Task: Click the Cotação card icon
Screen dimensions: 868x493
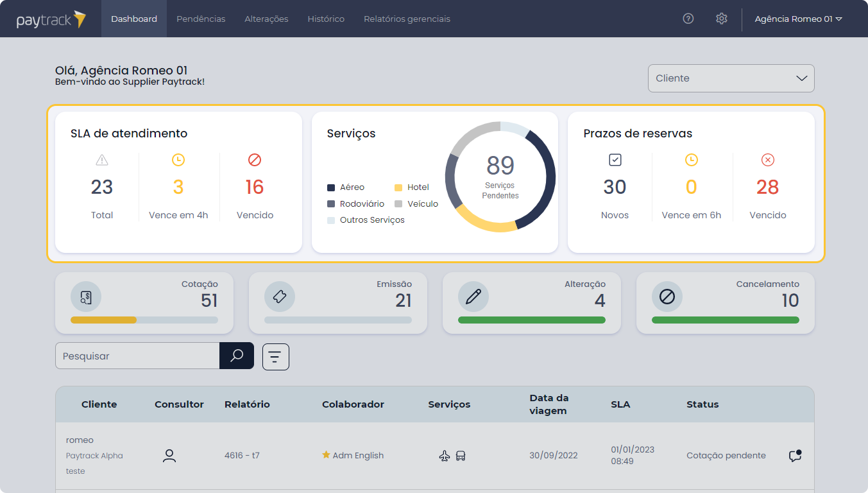Action: (x=86, y=297)
